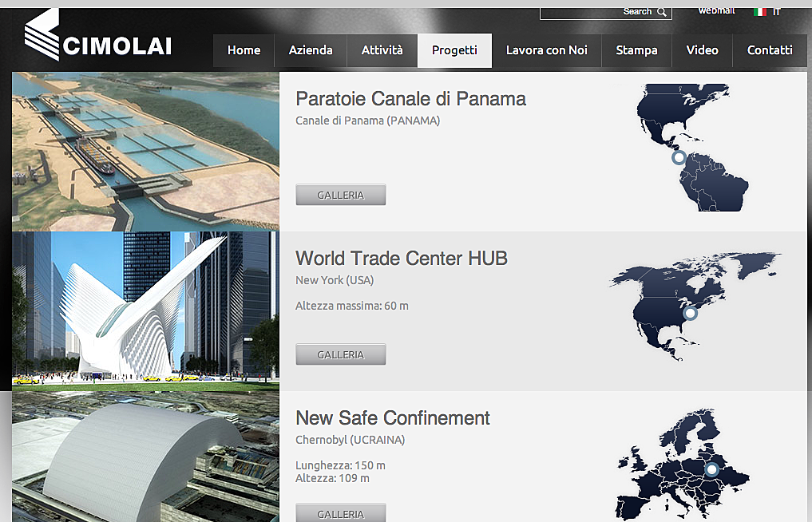Click the New York location marker on map
812x522 pixels.
click(x=690, y=313)
